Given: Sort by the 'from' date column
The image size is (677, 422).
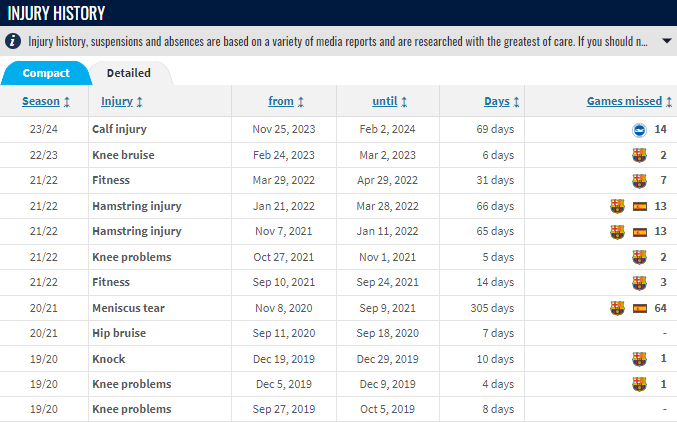Looking at the screenshot, I should coord(281,101).
